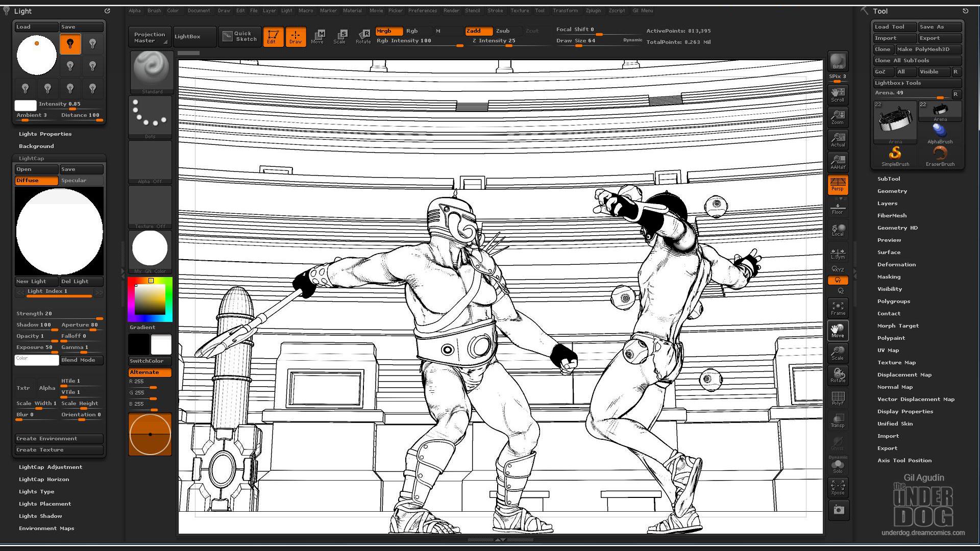Enable Edit mode button
Screen dimensions: 980x551
[273, 36]
